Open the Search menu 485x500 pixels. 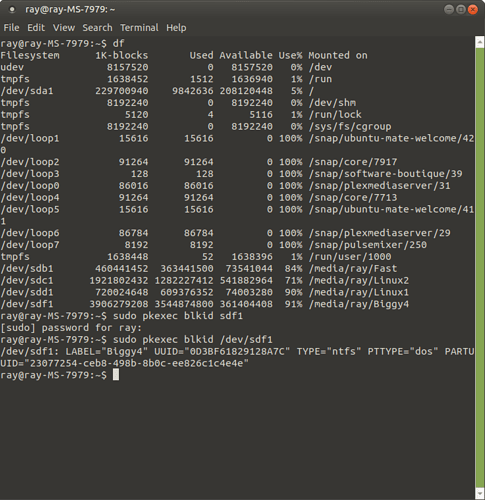coord(97,28)
